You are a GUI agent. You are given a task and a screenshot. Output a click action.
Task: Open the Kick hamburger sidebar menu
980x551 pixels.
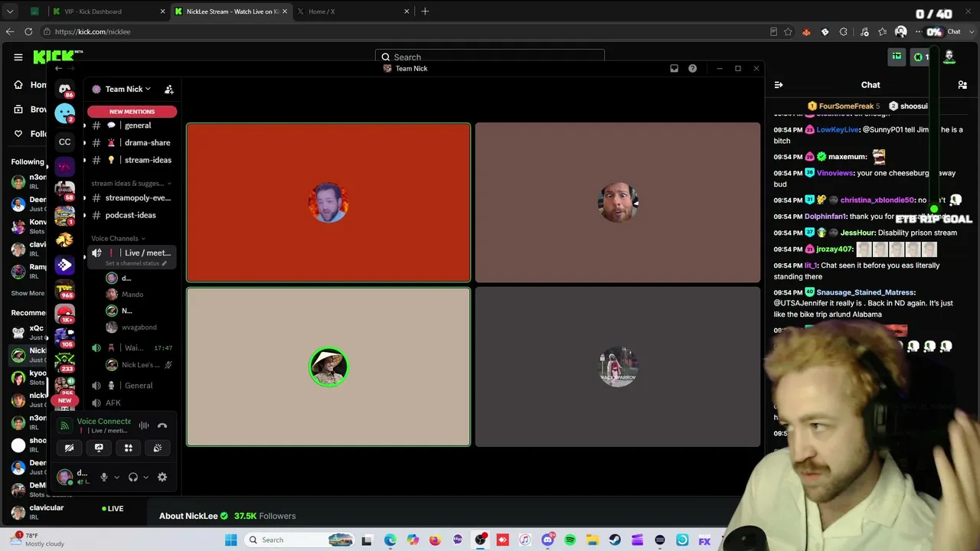pos(18,57)
